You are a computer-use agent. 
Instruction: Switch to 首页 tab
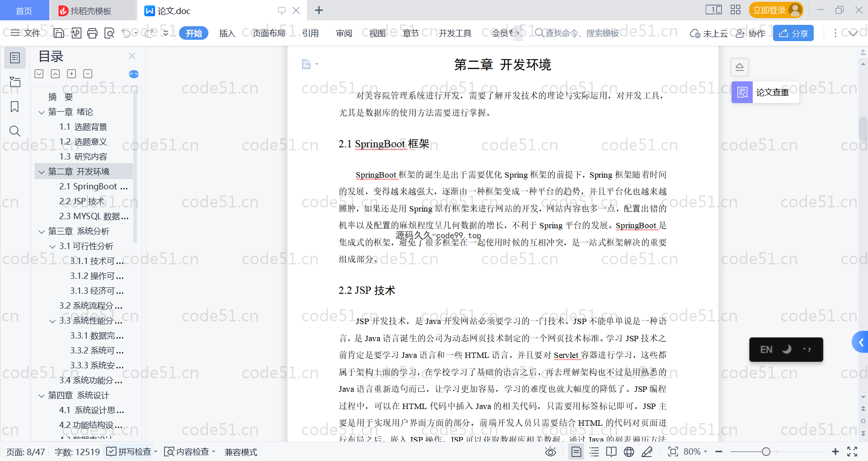(24, 10)
